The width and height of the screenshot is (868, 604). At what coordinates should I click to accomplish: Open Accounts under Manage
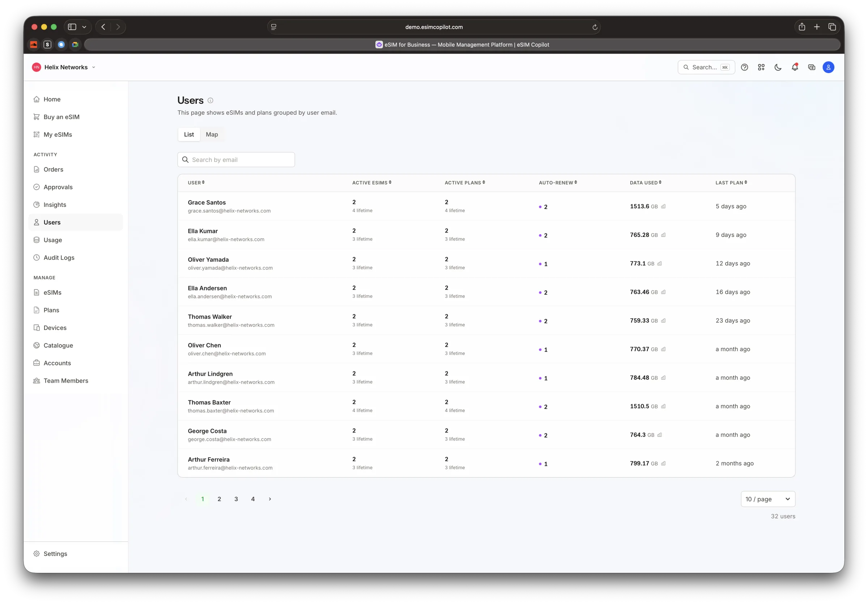pos(76,363)
